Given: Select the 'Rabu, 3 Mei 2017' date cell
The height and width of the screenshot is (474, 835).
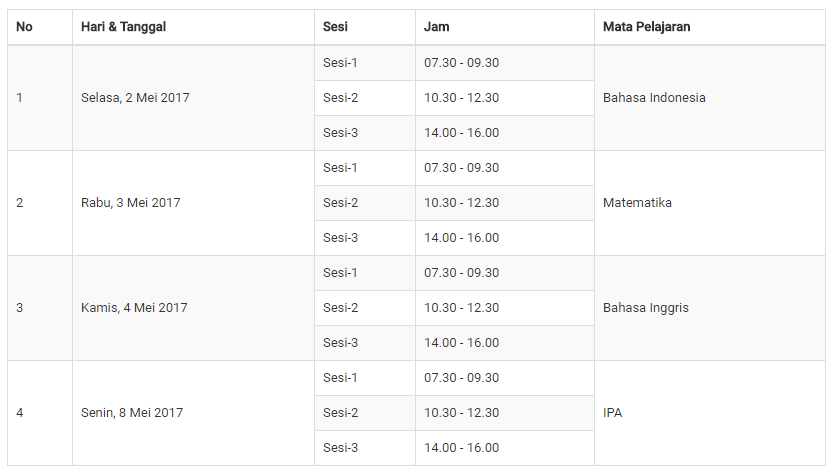Looking at the screenshot, I should click(x=193, y=203).
